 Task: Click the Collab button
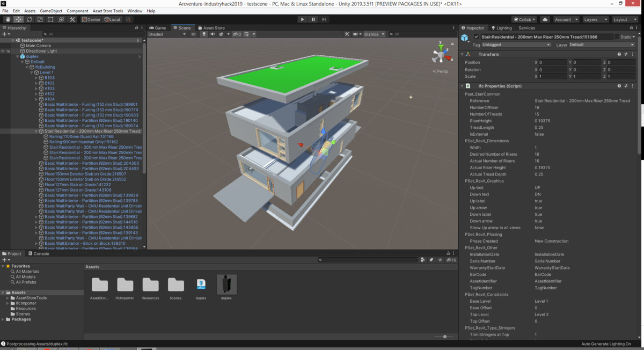524,19
